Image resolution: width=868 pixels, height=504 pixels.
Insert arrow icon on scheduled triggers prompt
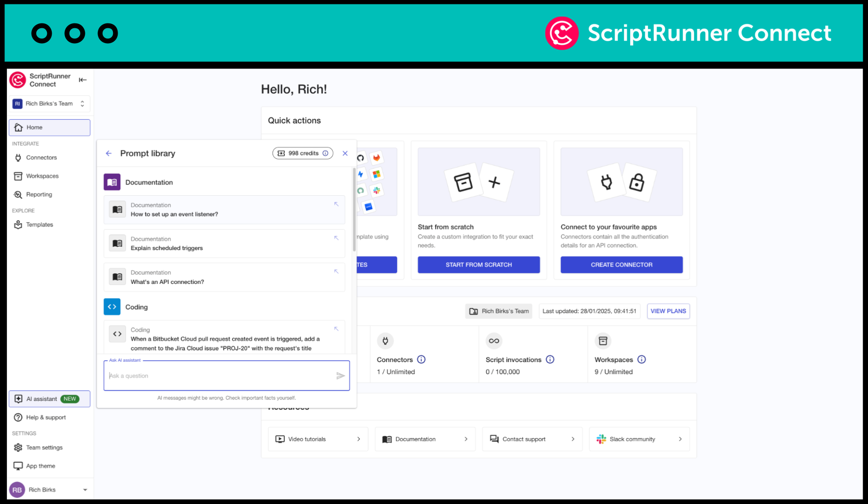coord(336,238)
